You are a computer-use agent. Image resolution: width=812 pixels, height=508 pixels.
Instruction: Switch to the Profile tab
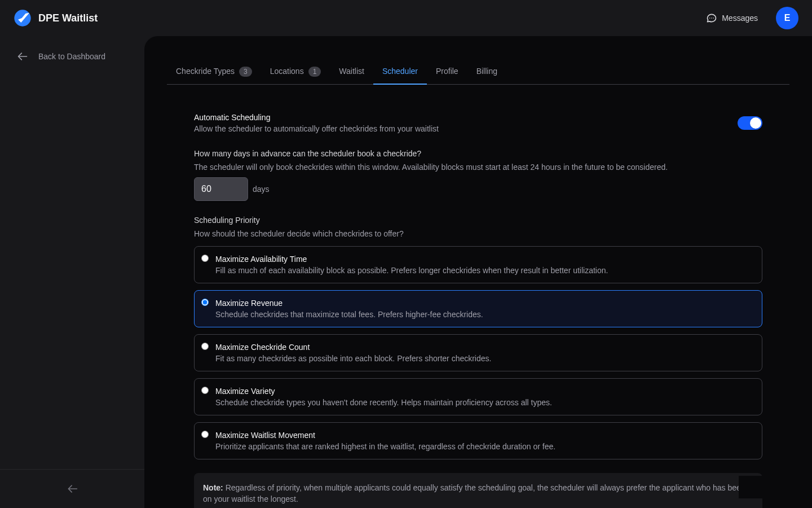(447, 71)
